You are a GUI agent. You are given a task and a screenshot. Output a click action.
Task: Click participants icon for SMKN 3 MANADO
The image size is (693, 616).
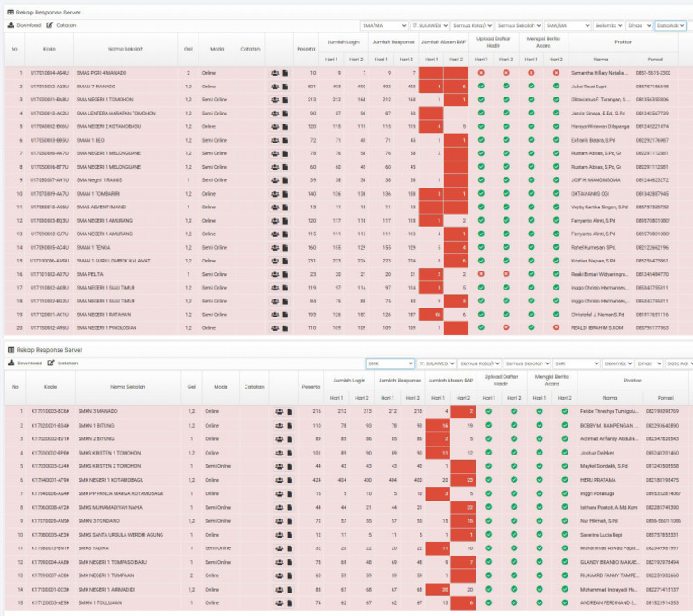pos(280,411)
